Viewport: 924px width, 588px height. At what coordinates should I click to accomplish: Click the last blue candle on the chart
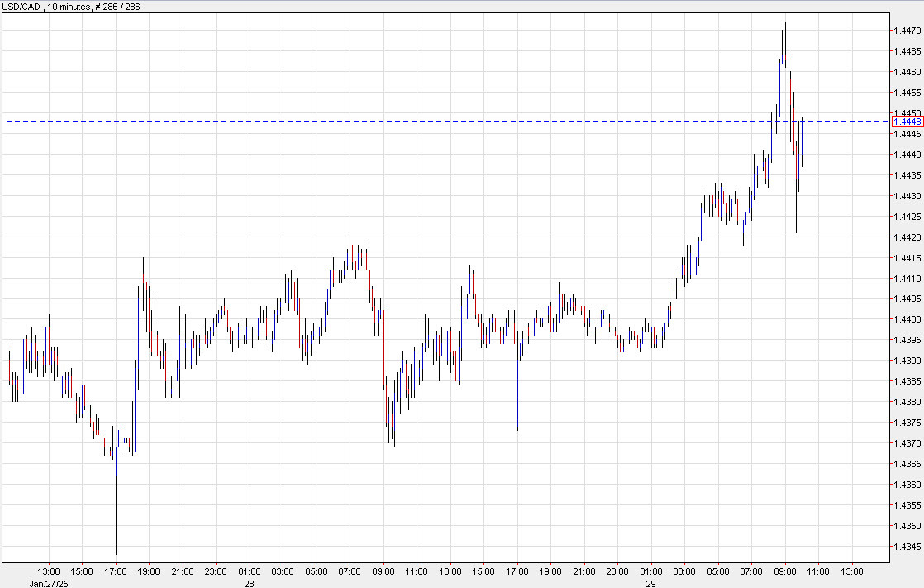802,142
